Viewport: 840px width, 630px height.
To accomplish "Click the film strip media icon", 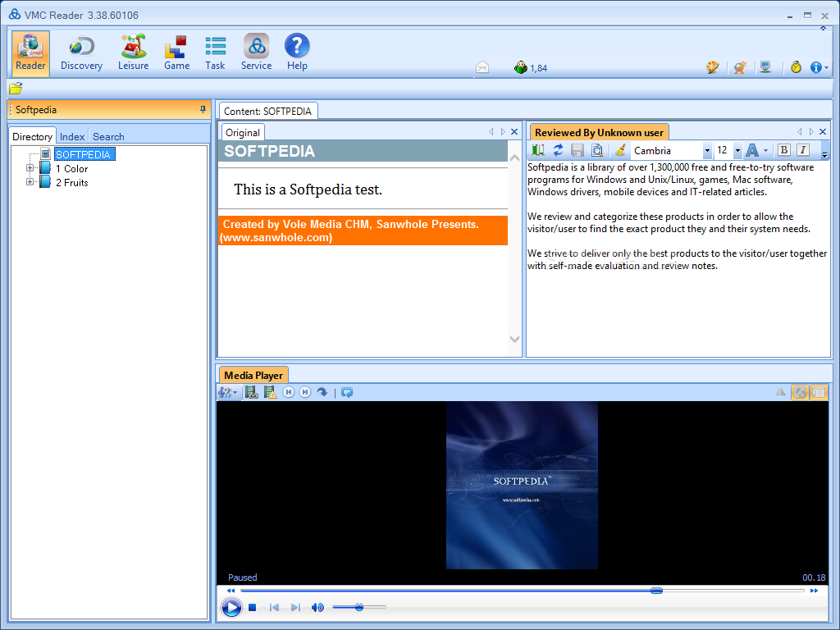I will 251,393.
